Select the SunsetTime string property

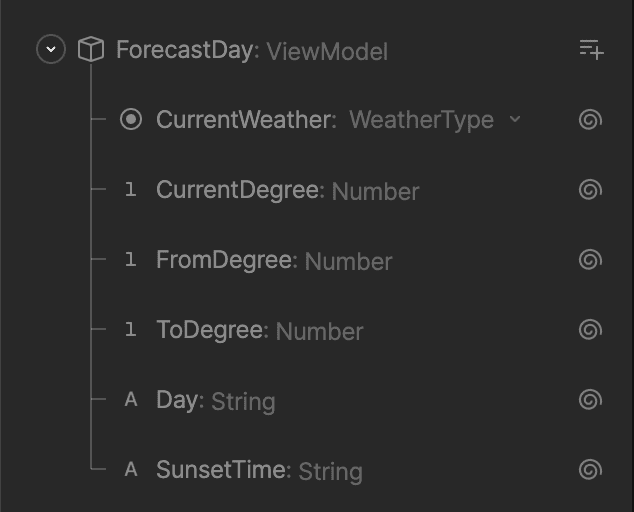[222, 470]
